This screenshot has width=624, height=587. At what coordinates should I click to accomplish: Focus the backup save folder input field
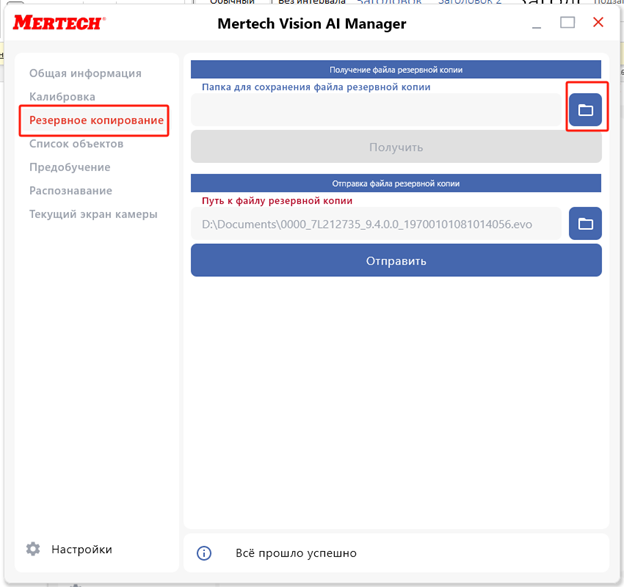[376, 110]
